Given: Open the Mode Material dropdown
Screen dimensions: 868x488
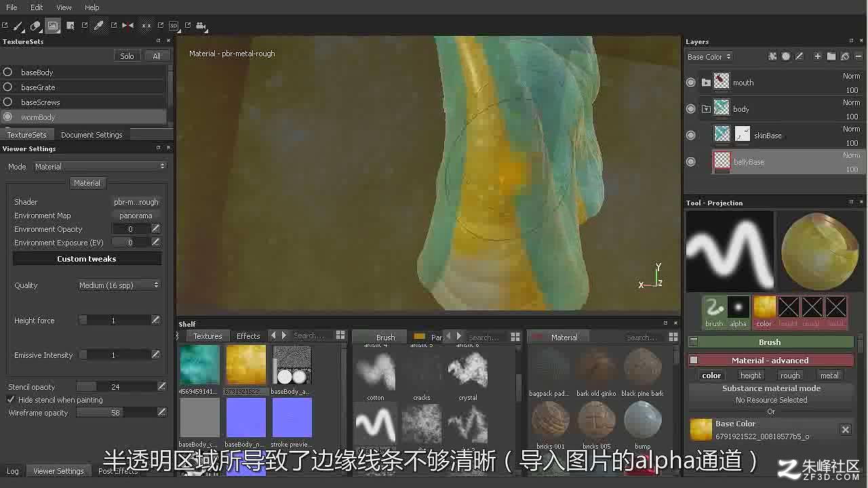Looking at the screenshot, I should [x=100, y=167].
